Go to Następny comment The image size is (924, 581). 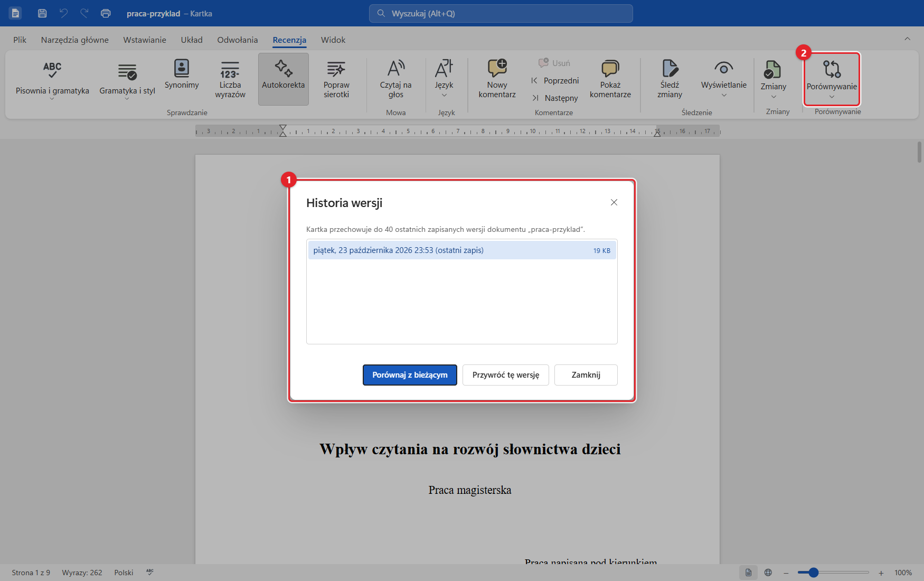click(x=555, y=98)
